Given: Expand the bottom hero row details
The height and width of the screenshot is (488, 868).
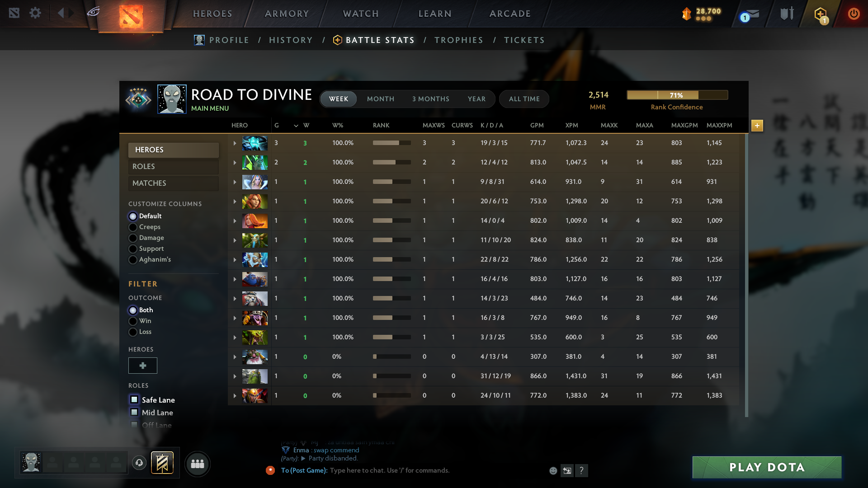Looking at the screenshot, I should 235,395.
